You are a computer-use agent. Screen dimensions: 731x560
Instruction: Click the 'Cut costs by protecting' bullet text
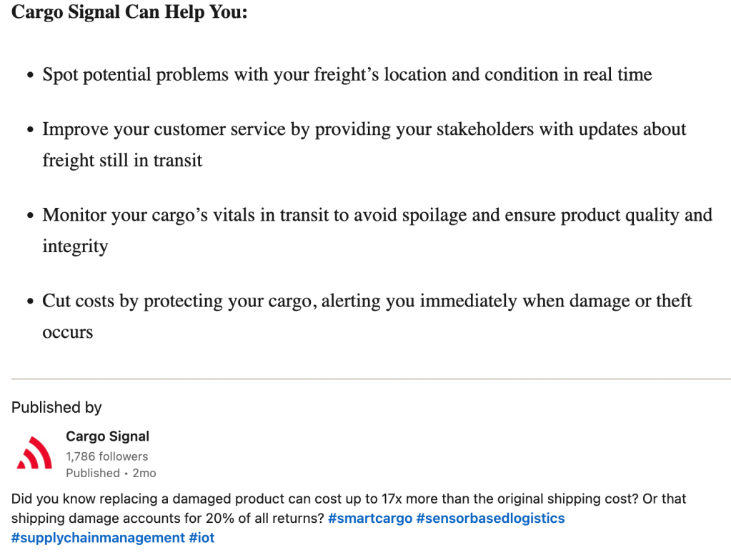[x=367, y=301]
